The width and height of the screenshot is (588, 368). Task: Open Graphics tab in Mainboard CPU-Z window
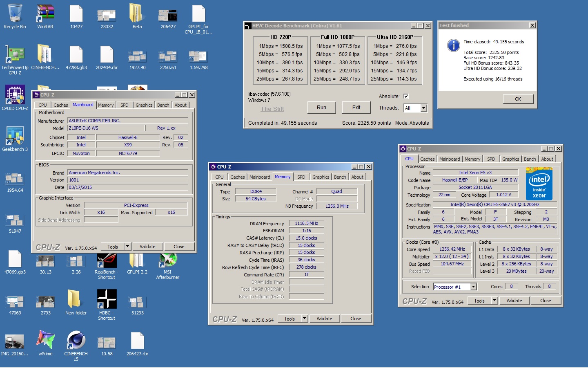pos(144,105)
